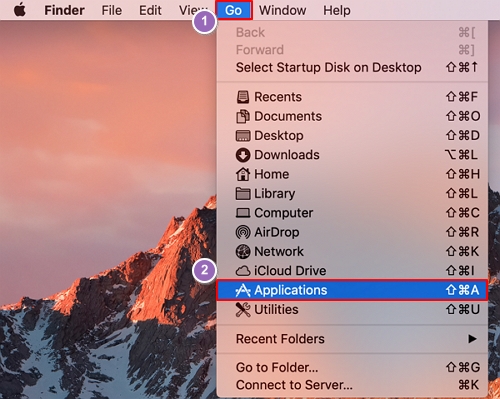The image size is (500, 399).
Task: Click the iCloud Drive cloud icon
Action: point(243,271)
